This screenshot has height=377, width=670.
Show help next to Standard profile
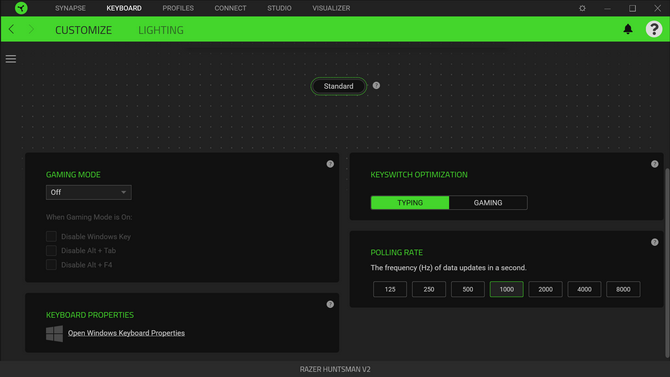(376, 85)
